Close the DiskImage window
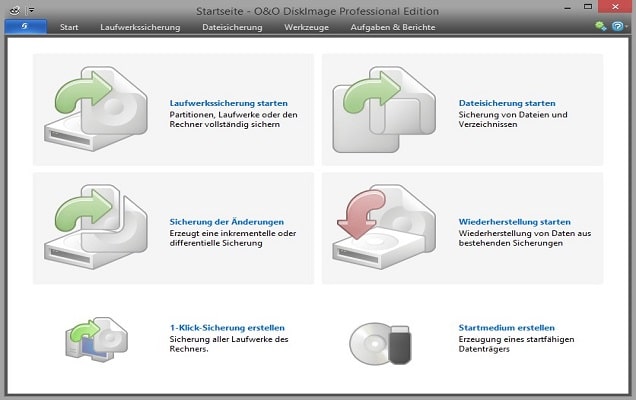This screenshot has height=400, width=636. [x=615, y=7]
